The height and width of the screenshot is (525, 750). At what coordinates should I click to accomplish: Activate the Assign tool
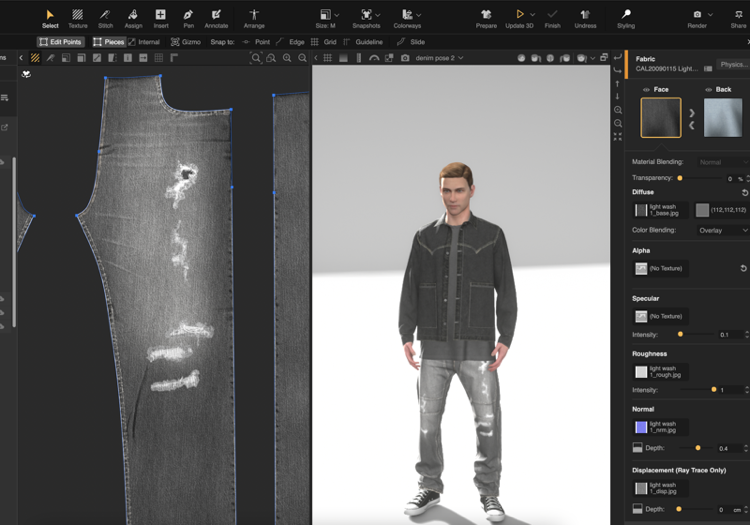133,19
